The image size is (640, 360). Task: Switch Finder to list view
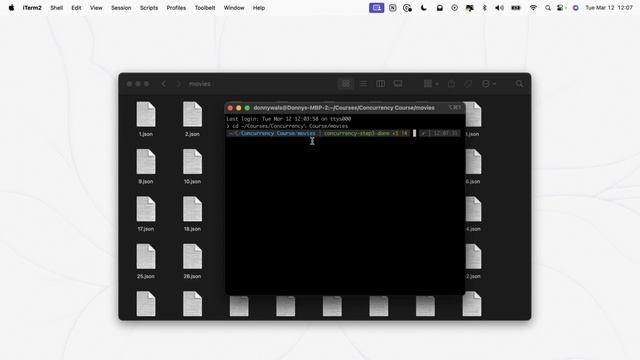tap(363, 84)
